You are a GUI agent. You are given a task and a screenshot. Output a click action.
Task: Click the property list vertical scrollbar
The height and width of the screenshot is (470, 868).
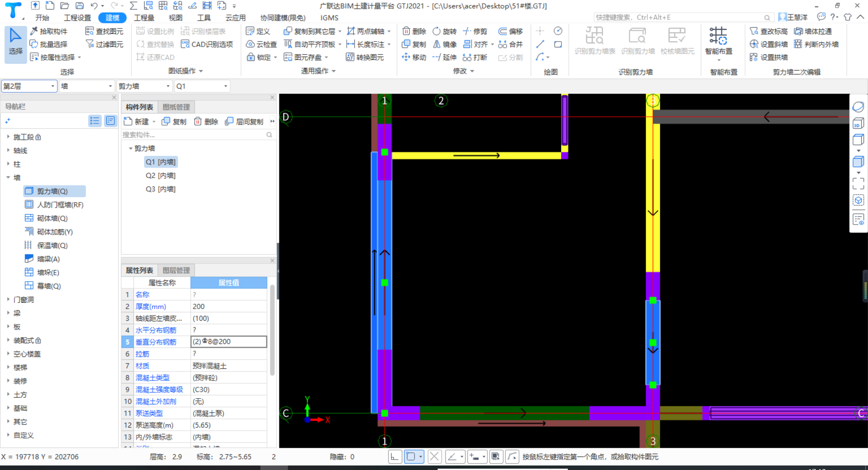(272, 330)
